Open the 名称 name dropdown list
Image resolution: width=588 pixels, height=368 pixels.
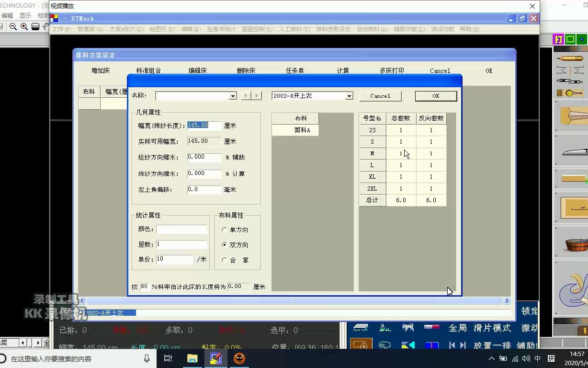[233, 96]
